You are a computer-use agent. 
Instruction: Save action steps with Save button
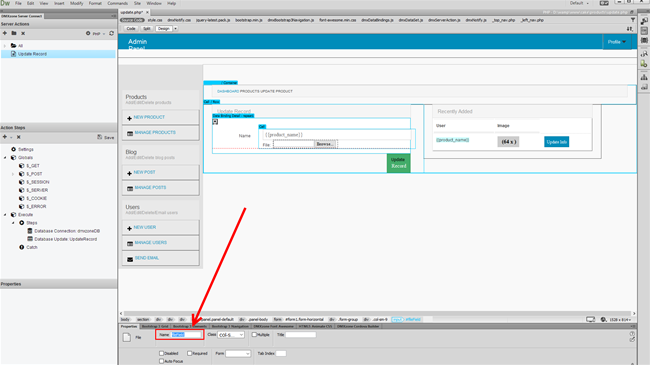106,137
